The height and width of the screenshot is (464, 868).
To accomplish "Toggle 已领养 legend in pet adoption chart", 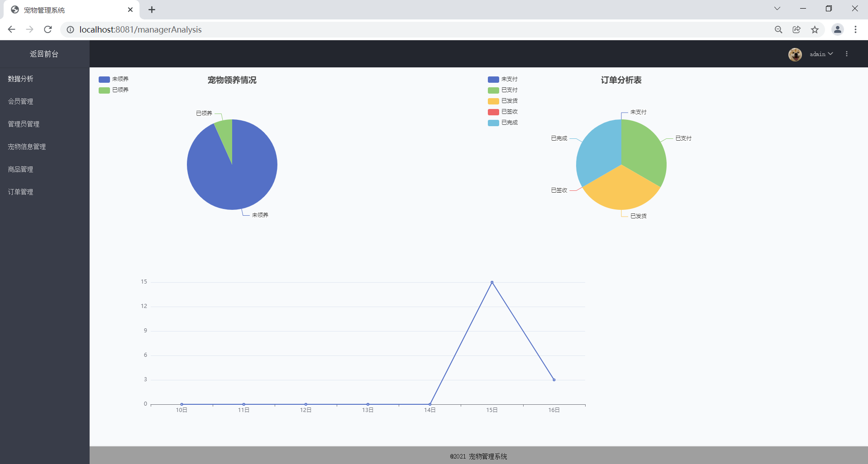I will coord(114,90).
